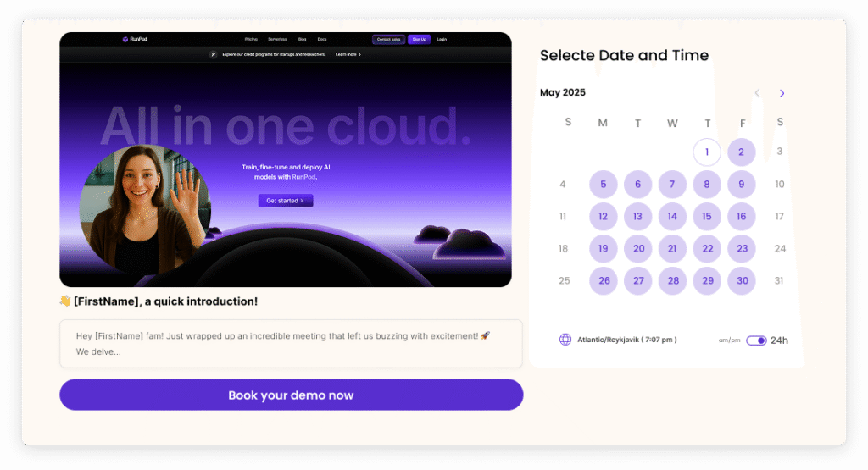
Task: Open Docs in the RunPod navigation
Action: (322, 39)
